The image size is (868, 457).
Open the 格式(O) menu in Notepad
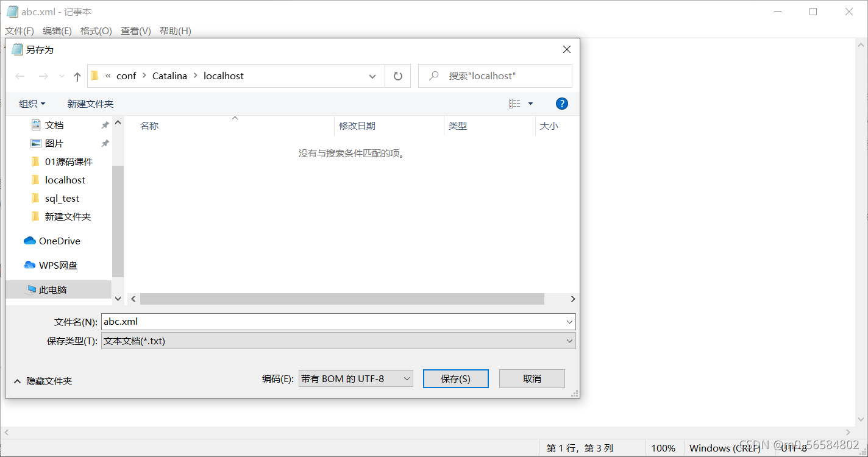[x=96, y=30]
